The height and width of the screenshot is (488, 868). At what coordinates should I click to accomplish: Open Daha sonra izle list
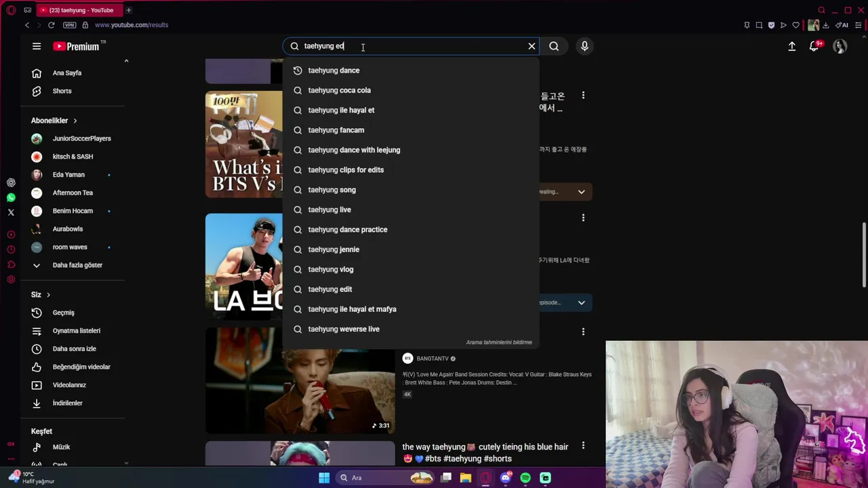(x=73, y=348)
